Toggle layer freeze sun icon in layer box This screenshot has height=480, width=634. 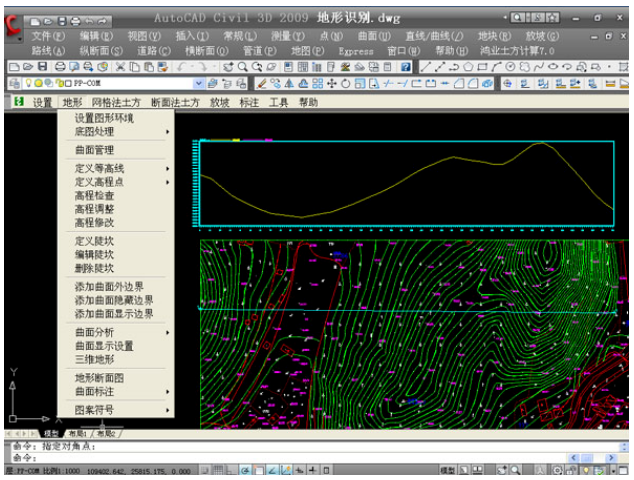[38, 83]
